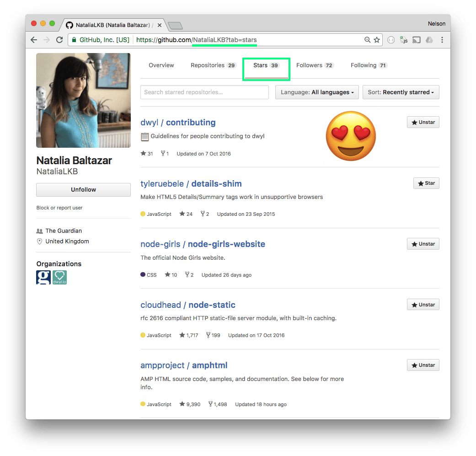Bookmark this page with the star icon
Viewport: 476px width, 456px height.
(377, 40)
